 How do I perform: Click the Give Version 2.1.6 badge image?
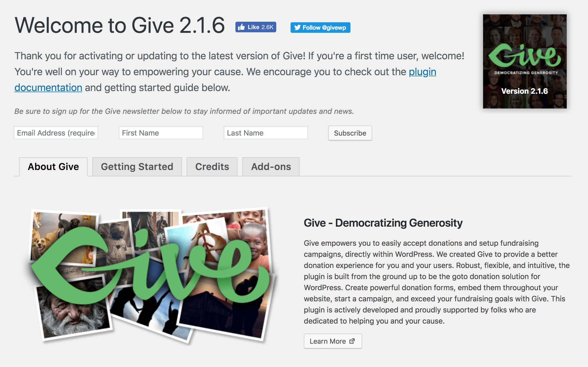click(x=525, y=61)
